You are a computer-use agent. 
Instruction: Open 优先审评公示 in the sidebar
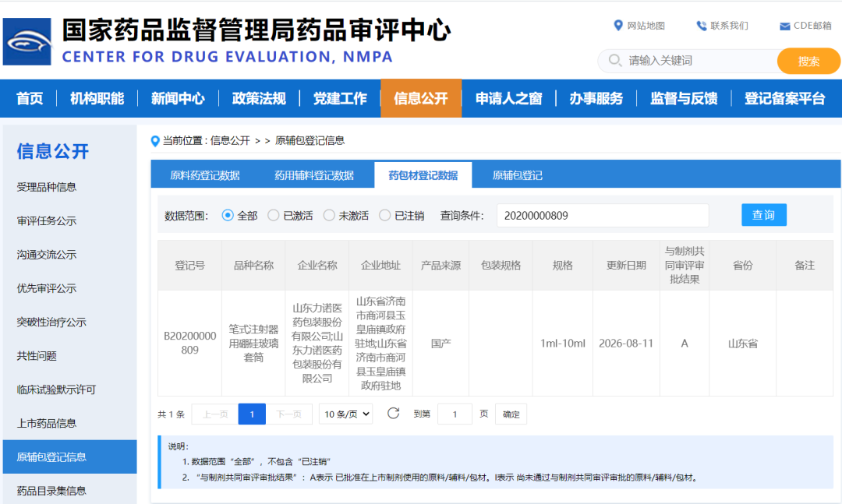(x=47, y=288)
